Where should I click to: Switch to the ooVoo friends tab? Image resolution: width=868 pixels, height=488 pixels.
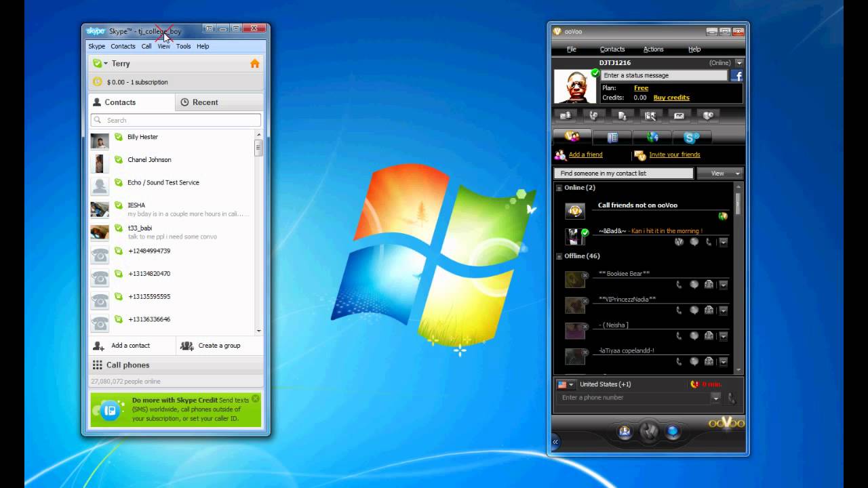pos(572,137)
